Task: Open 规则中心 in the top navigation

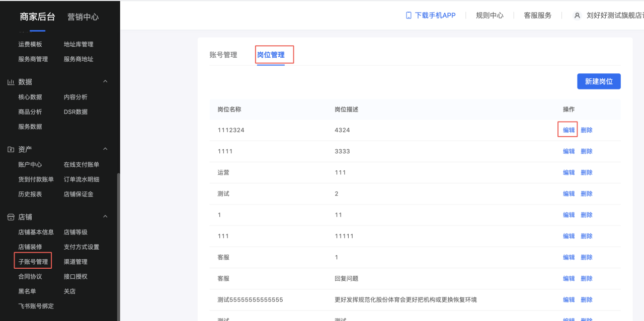Action: click(490, 15)
